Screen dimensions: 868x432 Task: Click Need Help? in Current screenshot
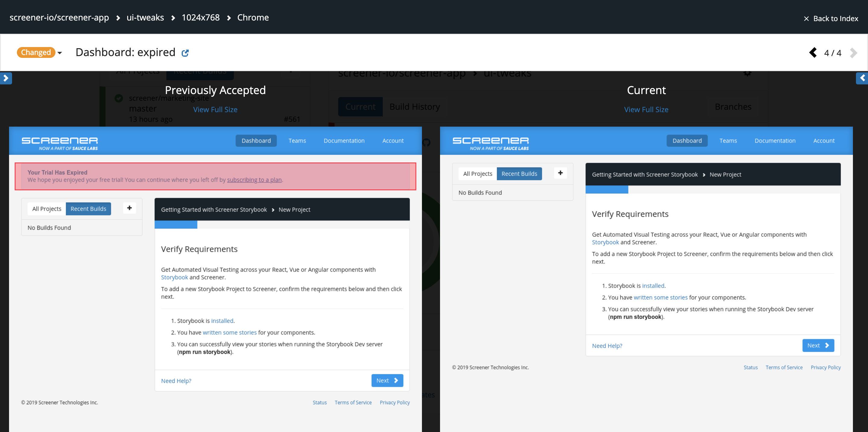pos(607,346)
